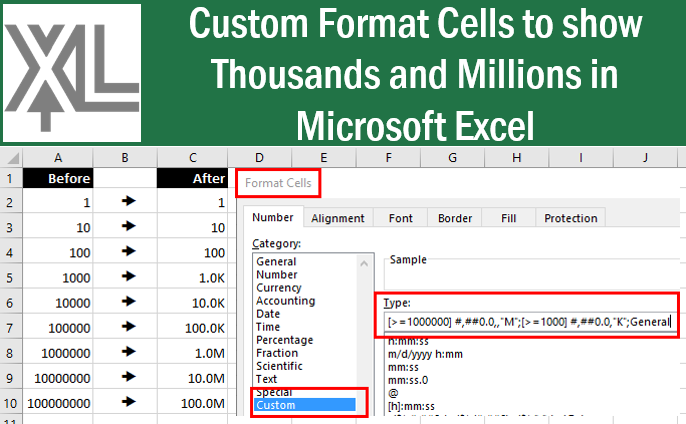Select row 5 header
The image size is (686, 424).
click(x=10, y=278)
